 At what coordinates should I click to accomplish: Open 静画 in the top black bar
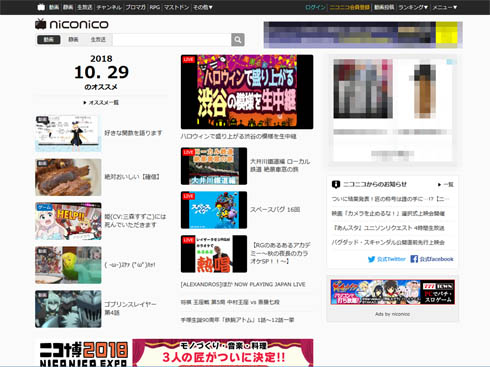tap(68, 7)
